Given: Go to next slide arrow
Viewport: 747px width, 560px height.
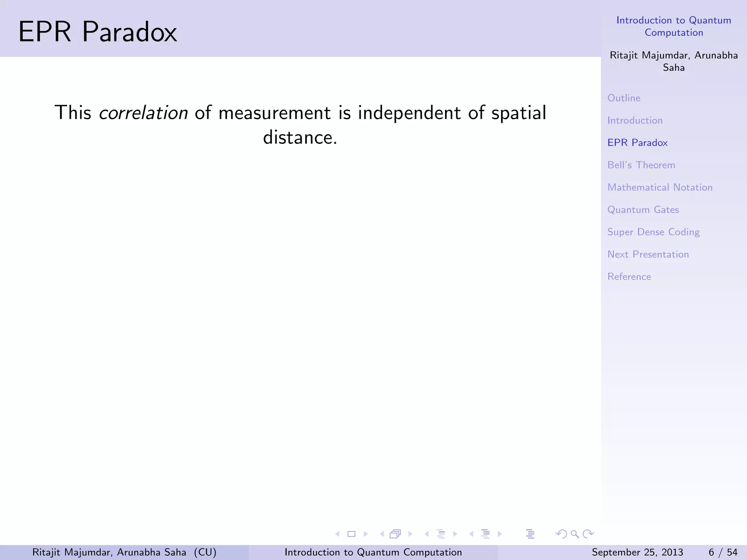Looking at the screenshot, I should (365, 534).
